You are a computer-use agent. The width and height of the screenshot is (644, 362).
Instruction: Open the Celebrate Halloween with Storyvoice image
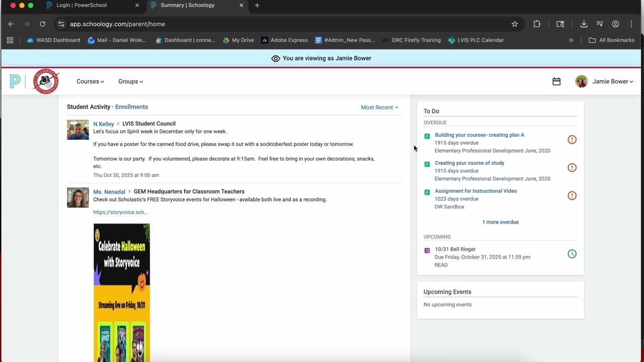tap(122, 293)
